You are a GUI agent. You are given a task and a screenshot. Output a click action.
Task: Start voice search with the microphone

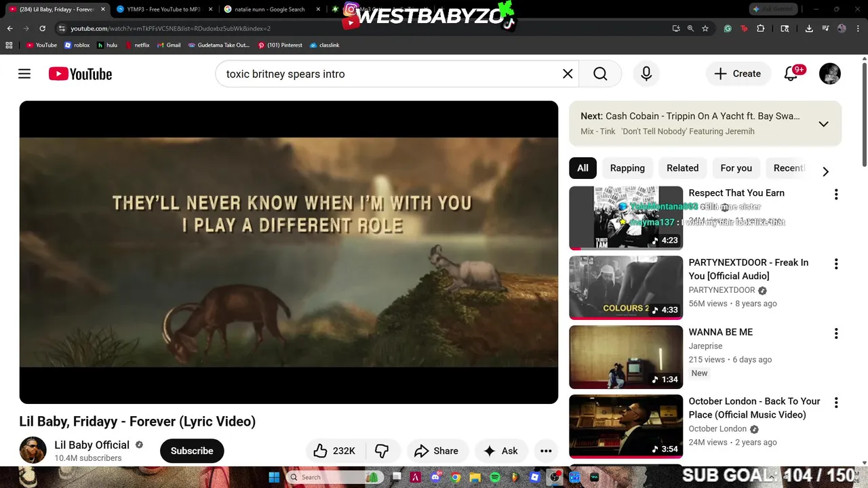tap(646, 74)
